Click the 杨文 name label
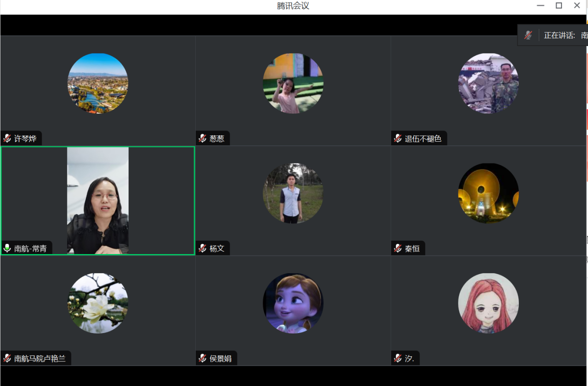This screenshot has width=588, height=386. pyautogui.click(x=217, y=249)
